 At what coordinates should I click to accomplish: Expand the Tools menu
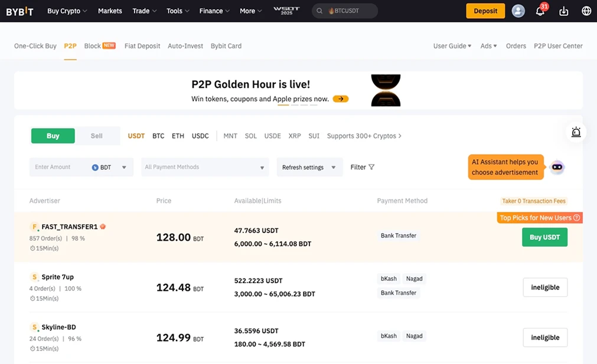[178, 11]
